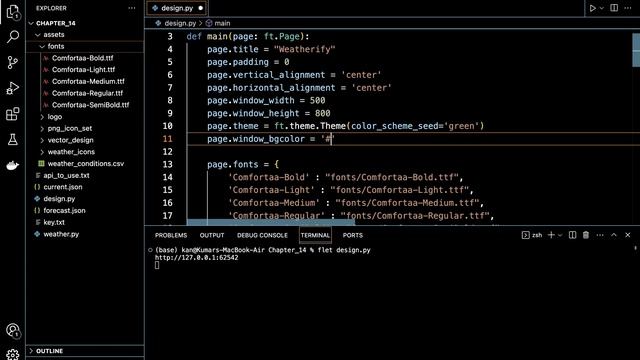
Task: Switch to the TERMINAL panel tab
Action: (x=315, y=236)
